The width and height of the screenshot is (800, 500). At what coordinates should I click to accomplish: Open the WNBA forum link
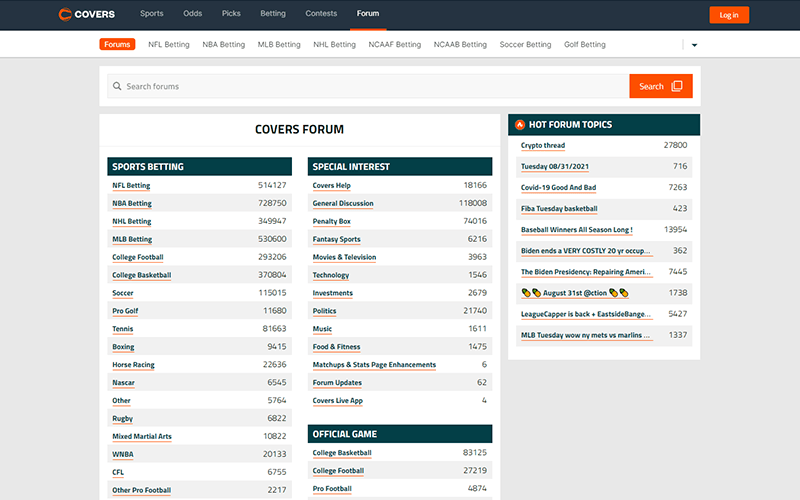click(123, 454)
